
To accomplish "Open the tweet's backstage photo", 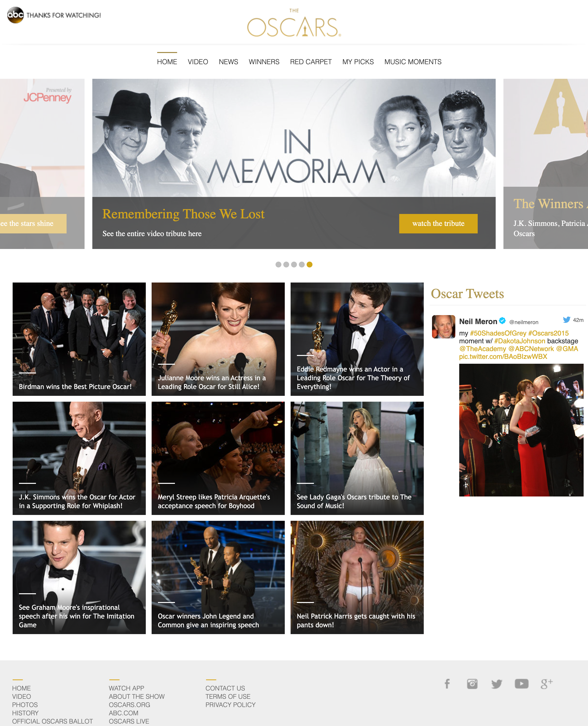I will [521, 430].
